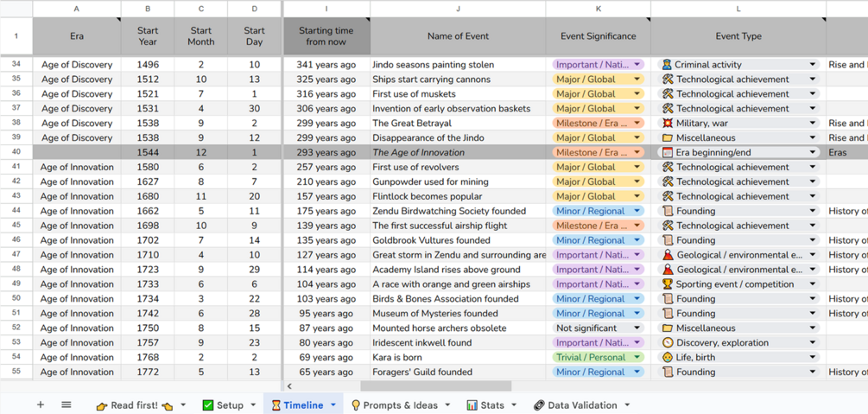This screenshot has height=414, width=868.
Task: Select row 40 number header
Action: 16,152
